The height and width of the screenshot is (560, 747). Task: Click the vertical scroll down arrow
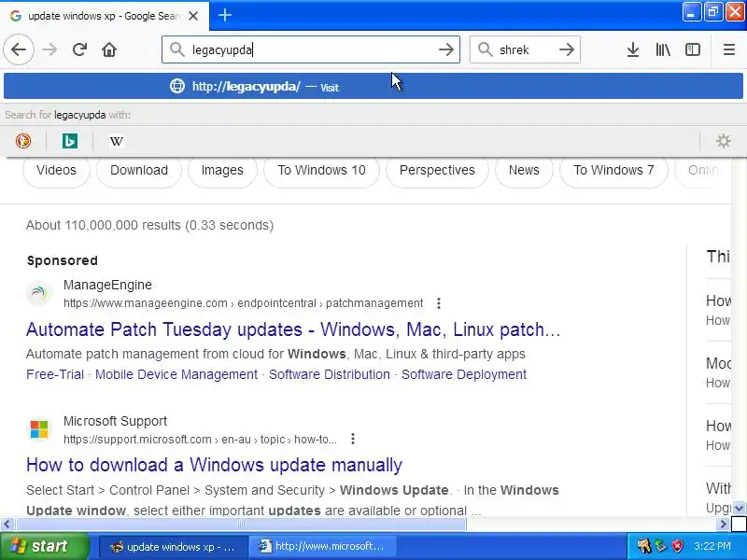pyautogui.click(x=739, y=508)
